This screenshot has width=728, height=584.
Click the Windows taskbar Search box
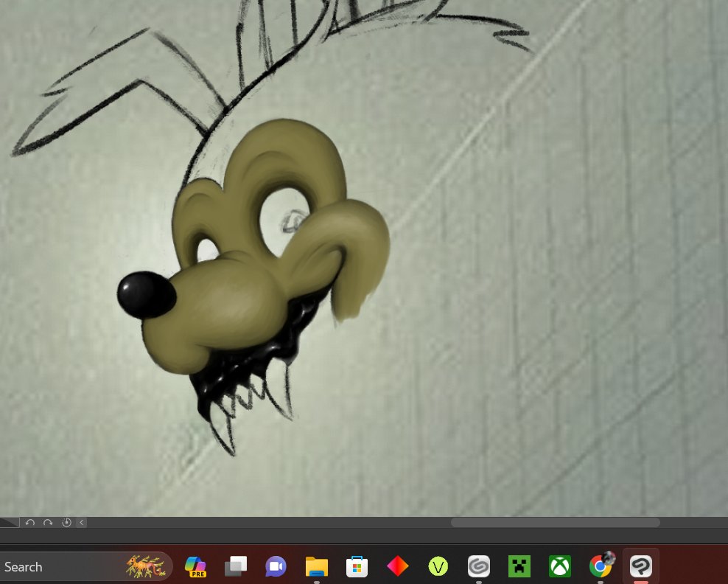tap(85, 567)
